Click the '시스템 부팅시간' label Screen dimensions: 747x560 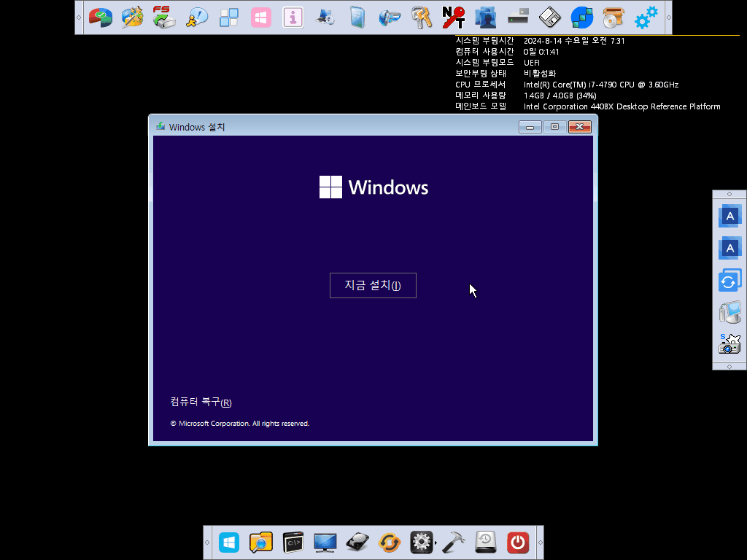[484, 41]
